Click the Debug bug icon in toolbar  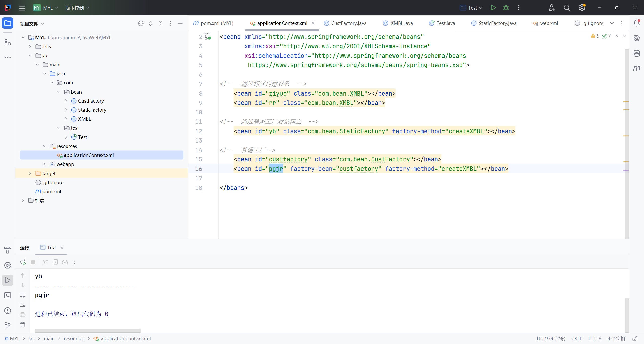click(506, 8)
